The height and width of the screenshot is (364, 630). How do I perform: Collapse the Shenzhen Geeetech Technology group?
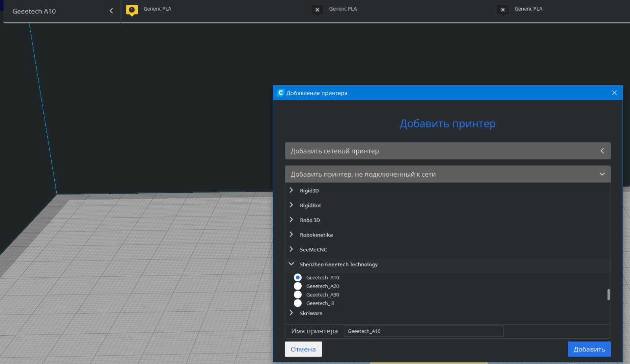pyautogui.click(x=291, y=264)
